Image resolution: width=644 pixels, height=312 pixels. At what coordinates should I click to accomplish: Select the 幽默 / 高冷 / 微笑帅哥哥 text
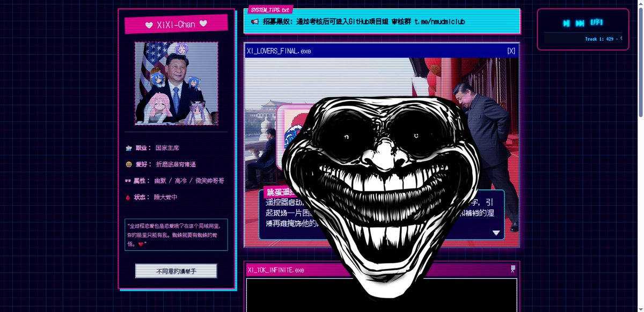[x=189, y=181]
